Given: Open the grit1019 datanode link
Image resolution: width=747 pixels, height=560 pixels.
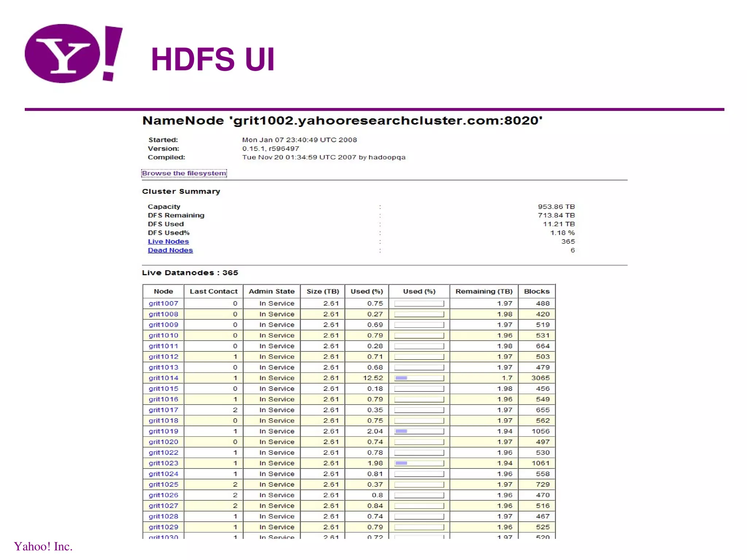Looking at the screenshot, I should pyautogui.click(x=163, y=431).
